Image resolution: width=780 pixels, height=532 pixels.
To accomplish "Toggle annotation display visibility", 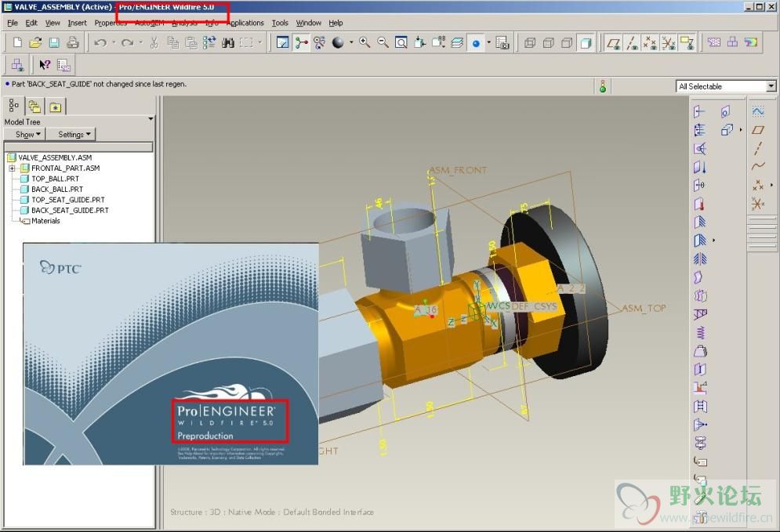I will pos(687,43).
